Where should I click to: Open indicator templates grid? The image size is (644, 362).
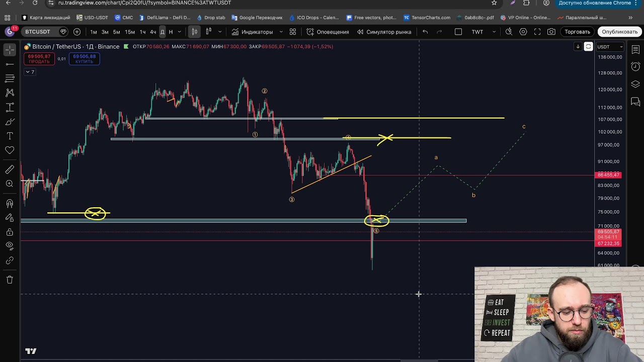click(x=293, y=32)
